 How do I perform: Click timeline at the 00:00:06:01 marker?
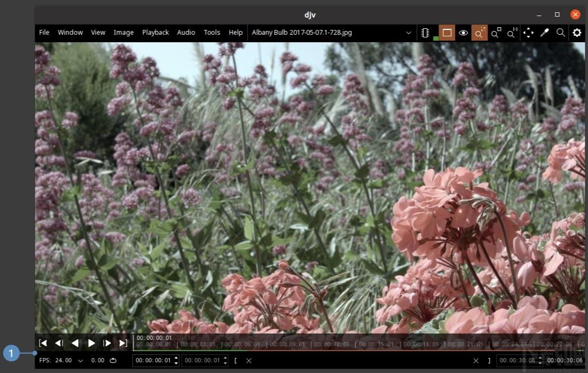[243, 344]
